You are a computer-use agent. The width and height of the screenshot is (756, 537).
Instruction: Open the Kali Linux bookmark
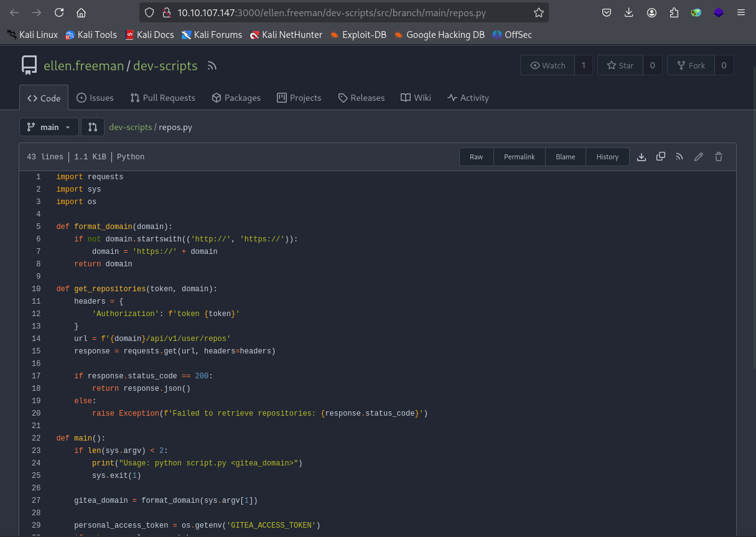[x=32, y=35]
